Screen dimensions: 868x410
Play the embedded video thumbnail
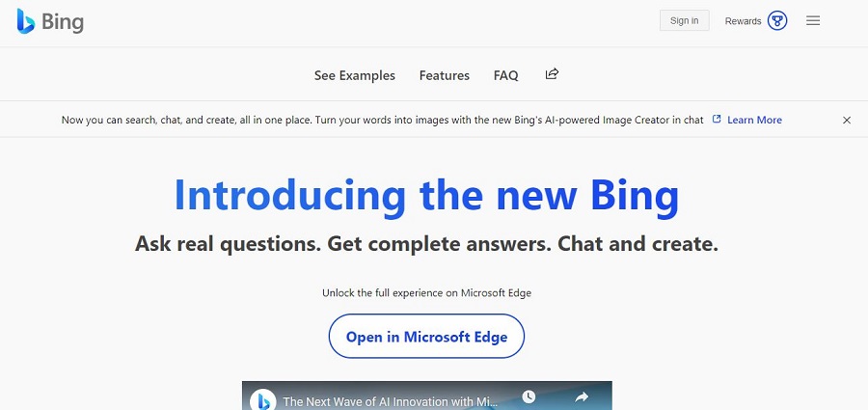pos(427,396)
